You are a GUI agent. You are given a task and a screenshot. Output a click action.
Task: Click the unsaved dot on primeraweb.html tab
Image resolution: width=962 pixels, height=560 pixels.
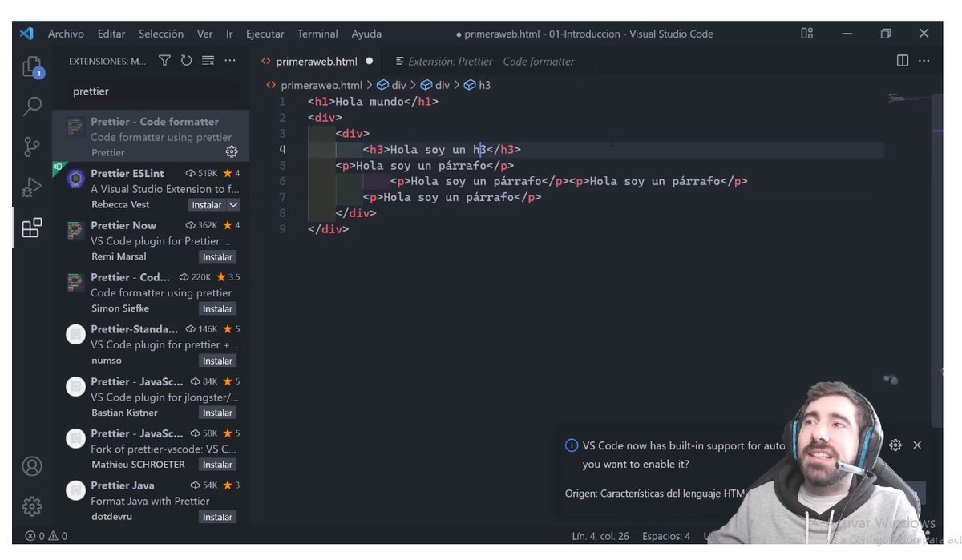[369, 61]
